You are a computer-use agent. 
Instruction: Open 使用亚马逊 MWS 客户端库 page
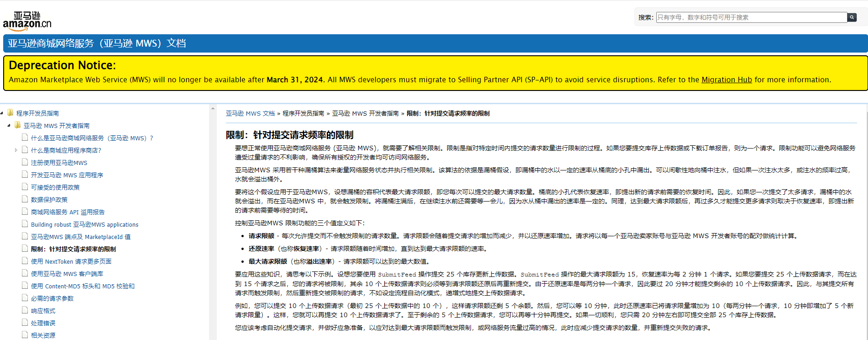click(67, 274)
